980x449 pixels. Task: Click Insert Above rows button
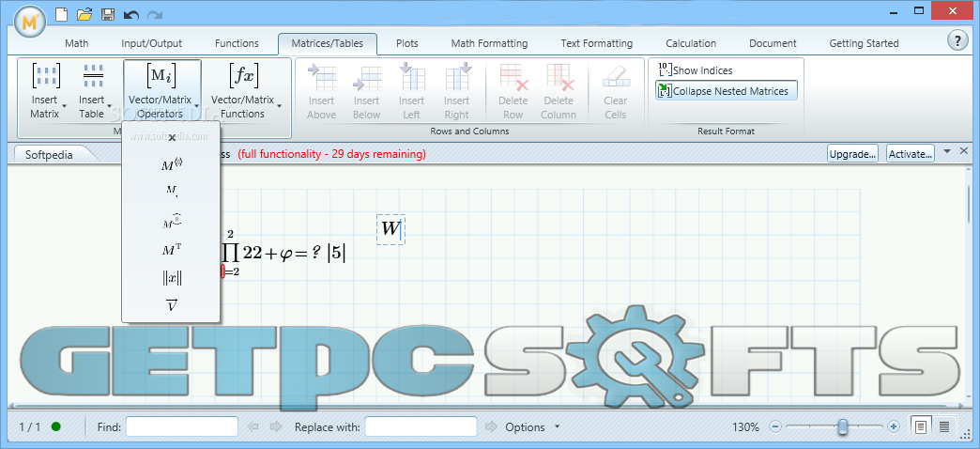(x=322, y=91)
